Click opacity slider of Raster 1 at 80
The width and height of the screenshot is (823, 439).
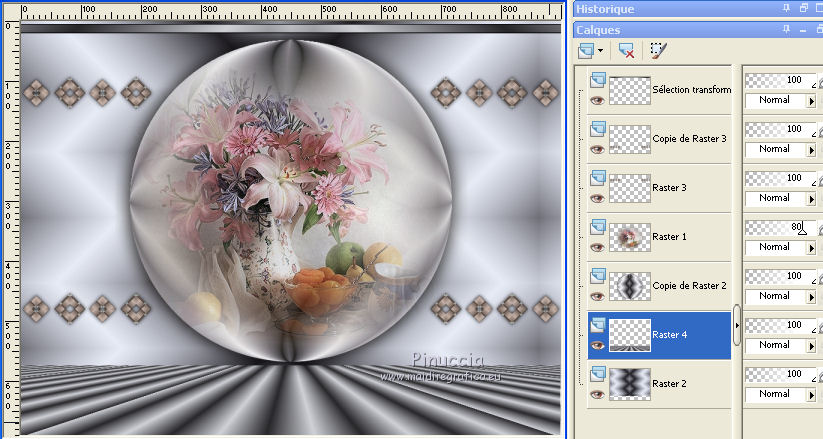tap(780, 227)
